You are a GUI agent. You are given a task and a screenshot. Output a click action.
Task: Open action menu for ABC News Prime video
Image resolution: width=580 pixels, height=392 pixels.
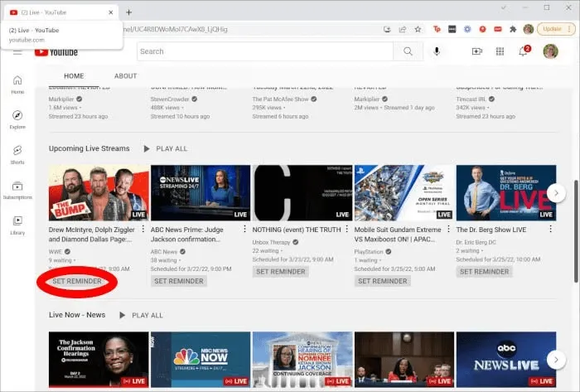pos(245,230)
